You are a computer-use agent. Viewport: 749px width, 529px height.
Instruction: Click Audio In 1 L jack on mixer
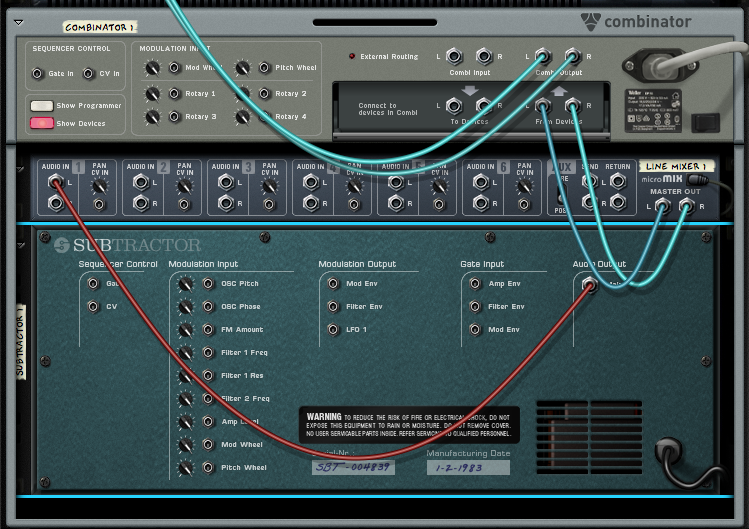[x=56, y=182]
